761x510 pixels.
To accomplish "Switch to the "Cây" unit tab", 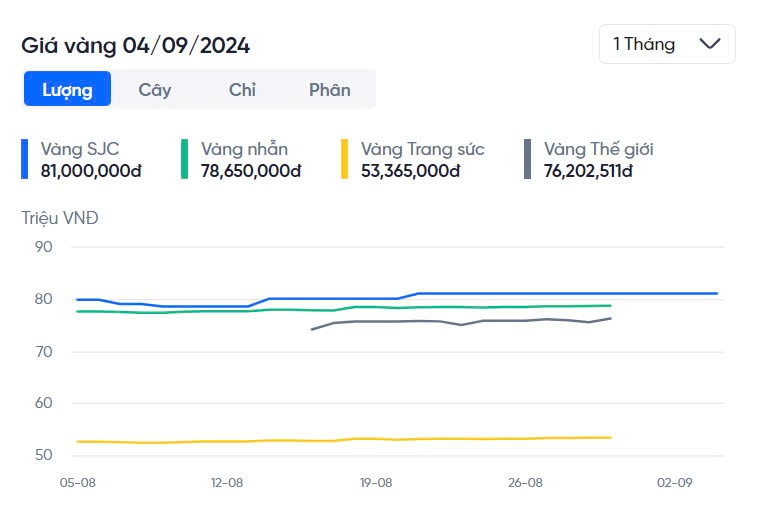I will (155, 89).
